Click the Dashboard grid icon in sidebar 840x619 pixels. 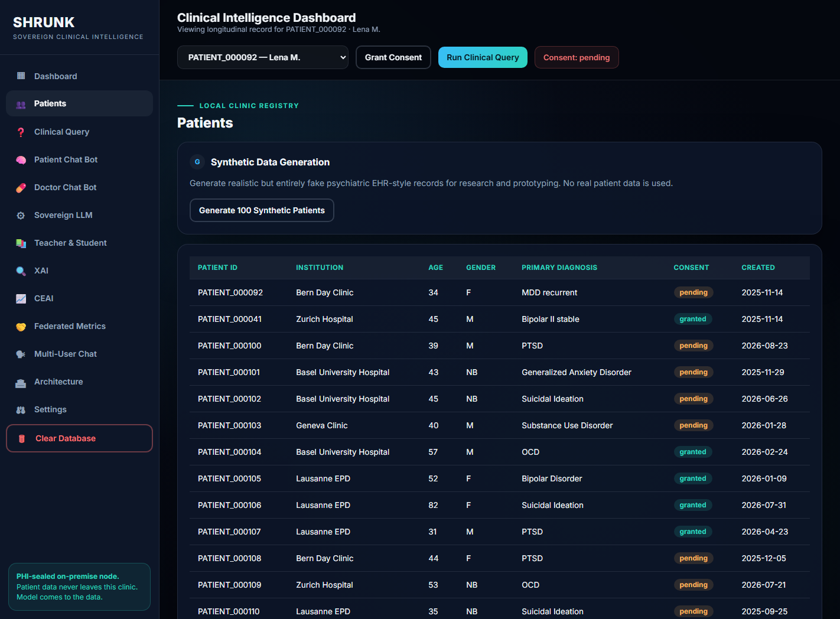pos(21,76)
